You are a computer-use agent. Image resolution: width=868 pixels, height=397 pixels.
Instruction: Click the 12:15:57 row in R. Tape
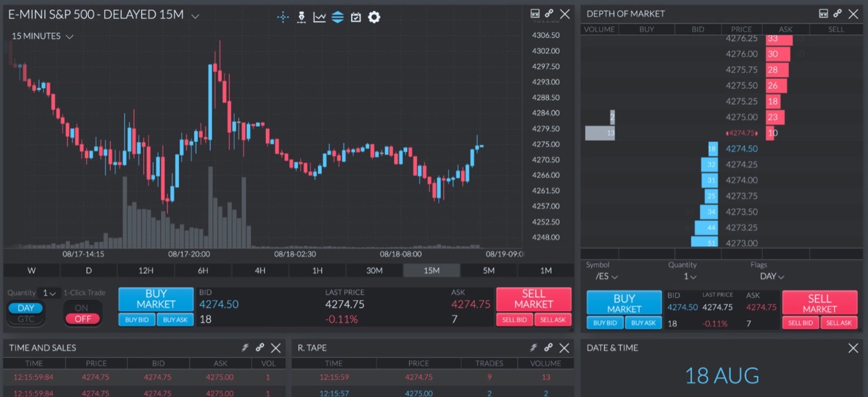tap(432, 393)
